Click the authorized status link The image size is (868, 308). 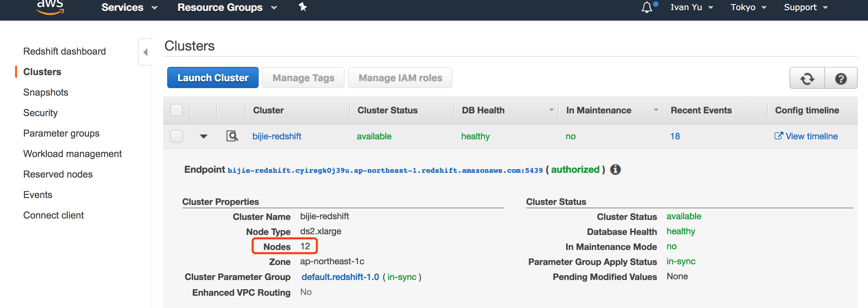(575, 170)
